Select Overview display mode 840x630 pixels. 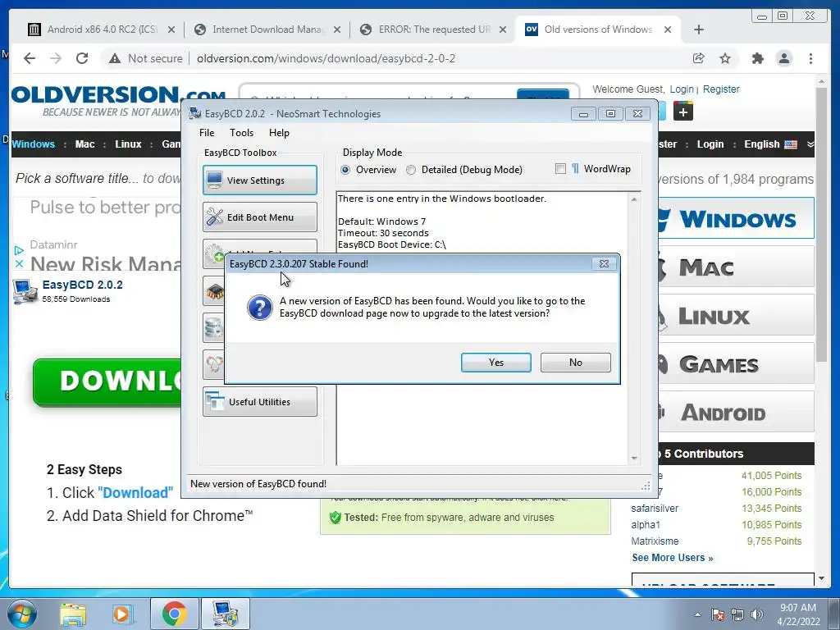pos(345,170)
